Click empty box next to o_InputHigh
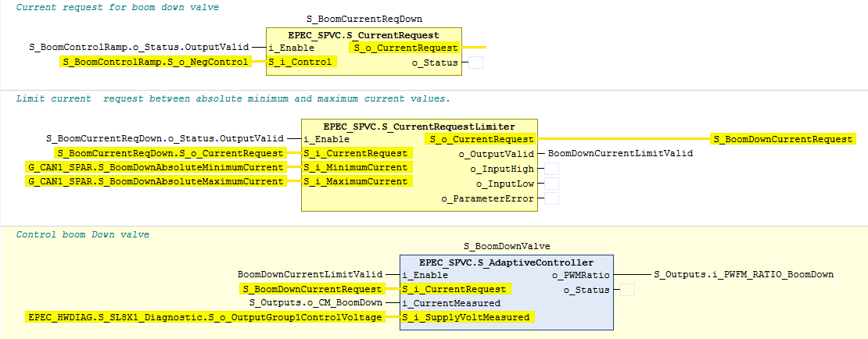Viewport: 868px width, 339px height. [551, 169]
